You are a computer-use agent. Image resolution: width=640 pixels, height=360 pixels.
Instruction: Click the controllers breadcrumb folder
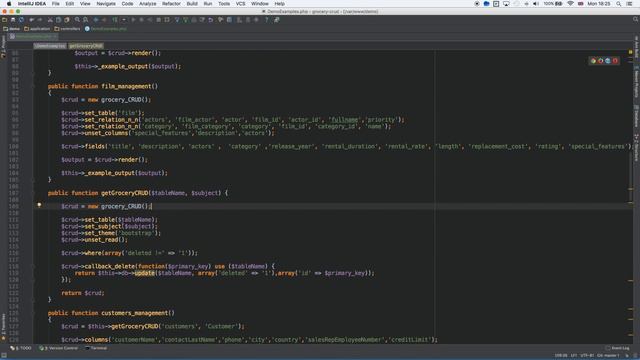click(67, 29)
